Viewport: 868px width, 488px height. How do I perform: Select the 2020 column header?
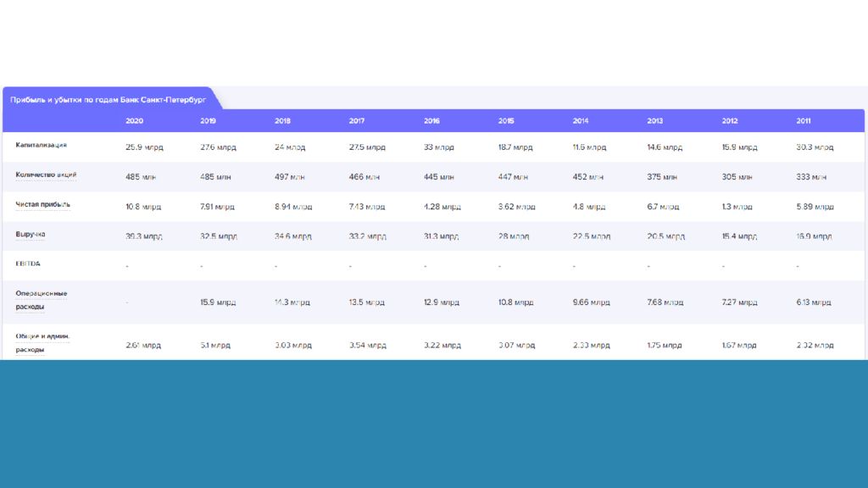tap(134, 121)
